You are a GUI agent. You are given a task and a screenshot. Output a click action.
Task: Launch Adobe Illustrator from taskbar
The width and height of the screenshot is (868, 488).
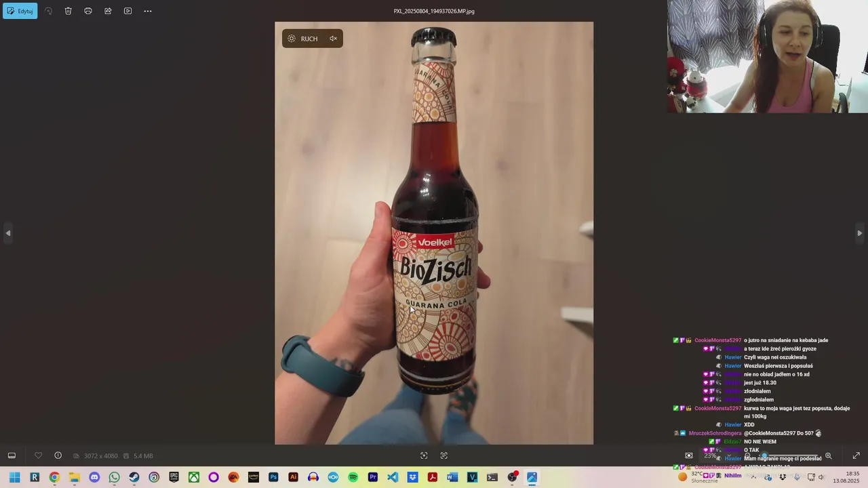293,477
